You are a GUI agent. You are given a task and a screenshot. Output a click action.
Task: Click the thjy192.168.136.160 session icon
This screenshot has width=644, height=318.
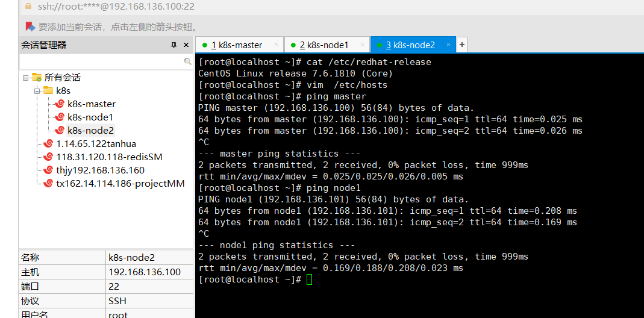[48, 170]
